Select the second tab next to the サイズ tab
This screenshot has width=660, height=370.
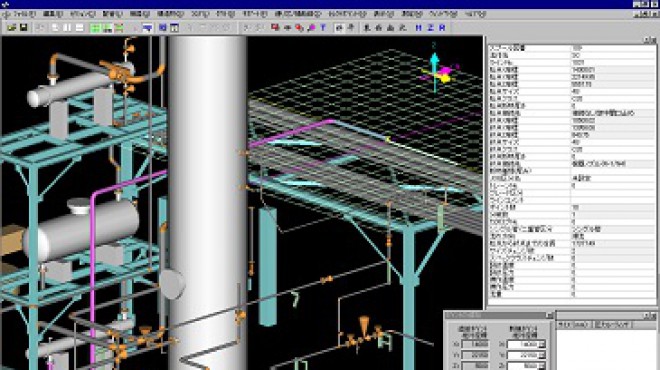[613, 325]
